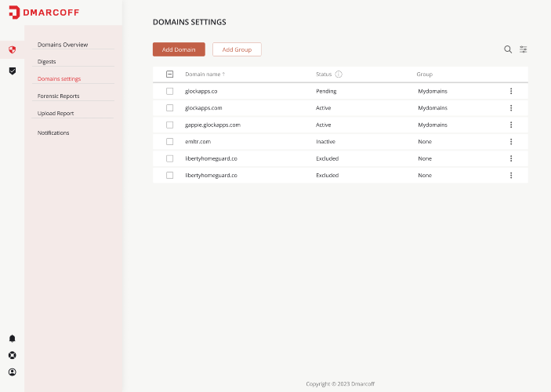The height and width of the screenshot is (392, 551).
Task: Click the Status info icon
Action: coord(339,74)
